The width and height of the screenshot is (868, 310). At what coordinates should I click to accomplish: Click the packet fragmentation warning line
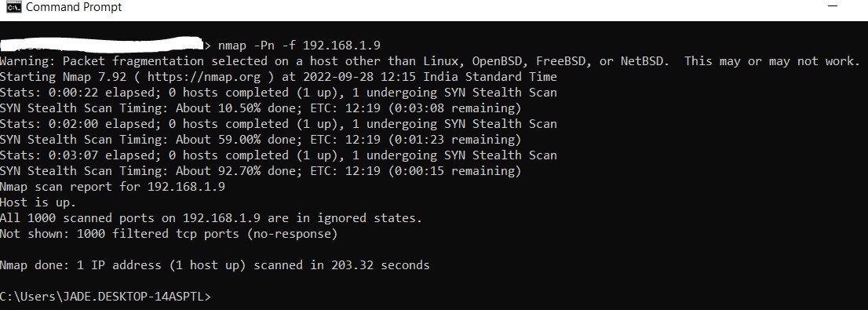(431, 61)
